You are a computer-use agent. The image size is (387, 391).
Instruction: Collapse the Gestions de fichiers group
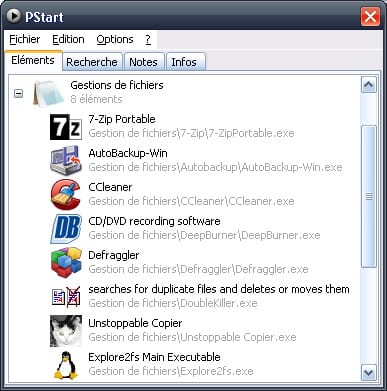point(18,93)
